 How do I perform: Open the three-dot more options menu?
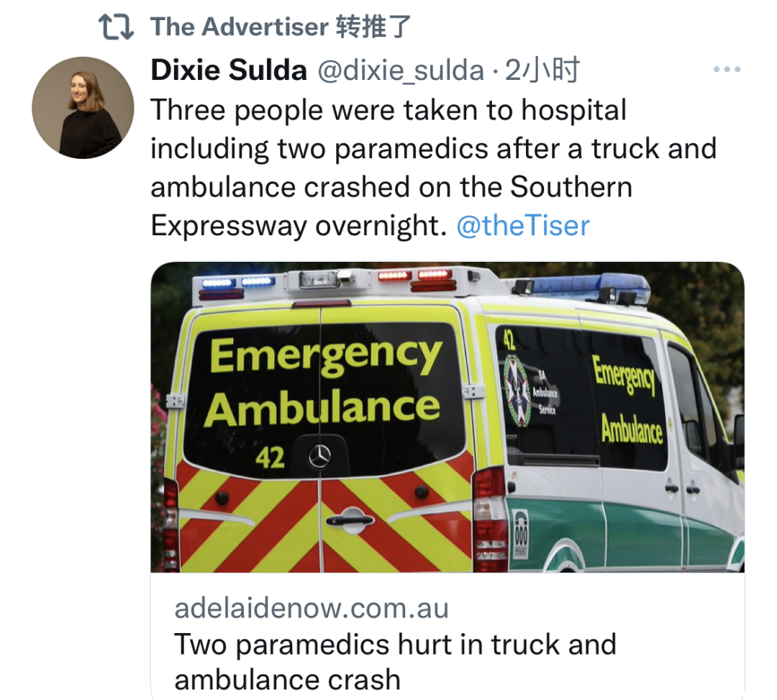click(x=727, y=69)
